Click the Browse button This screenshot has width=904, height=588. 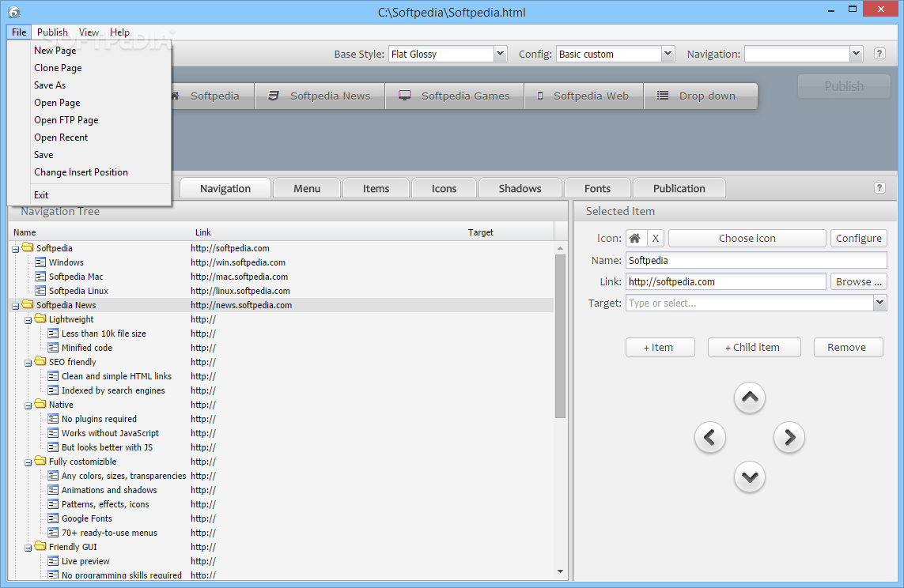(x=858, y=281)
